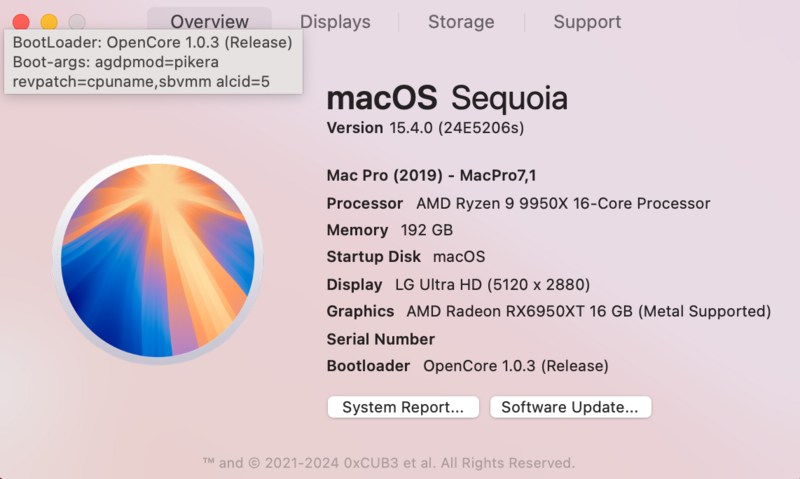Click the Display LG Ultra HD line

click(x=458, y=284)
